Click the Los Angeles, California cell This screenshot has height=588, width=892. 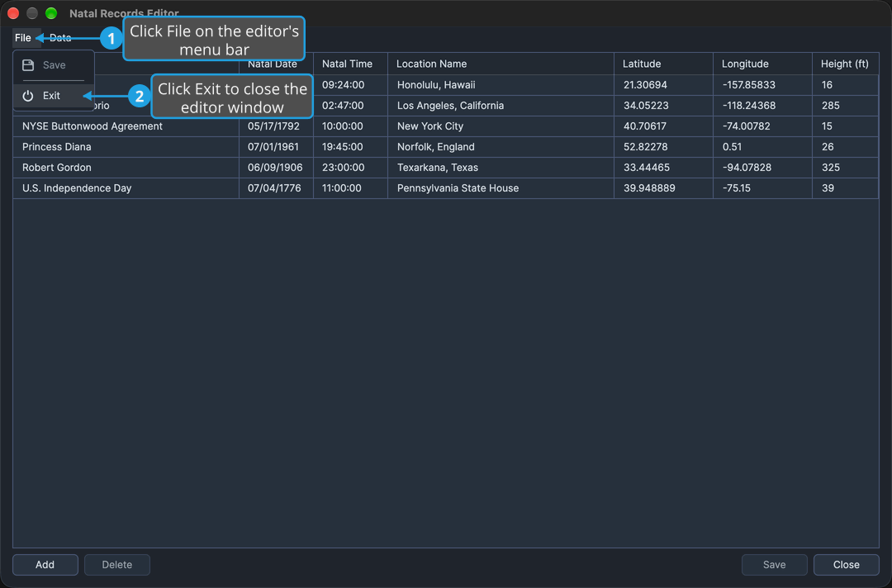tap(501, 105)
